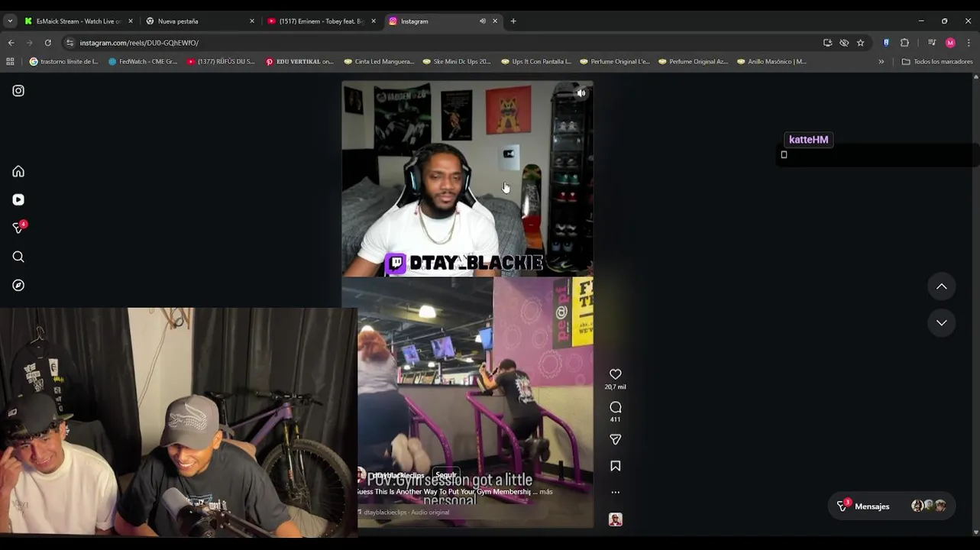Expand the caption with 'más'
This screenshot has width=980, height=550.
click(546, 492)
